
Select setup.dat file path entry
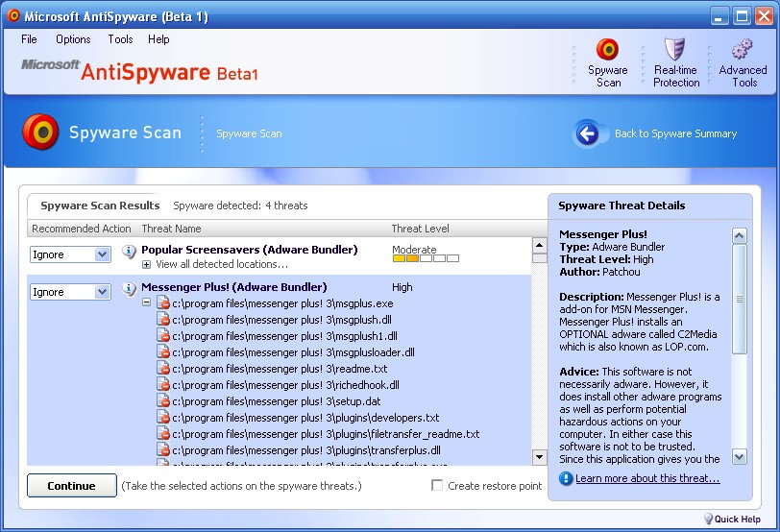tap(276, 401)
